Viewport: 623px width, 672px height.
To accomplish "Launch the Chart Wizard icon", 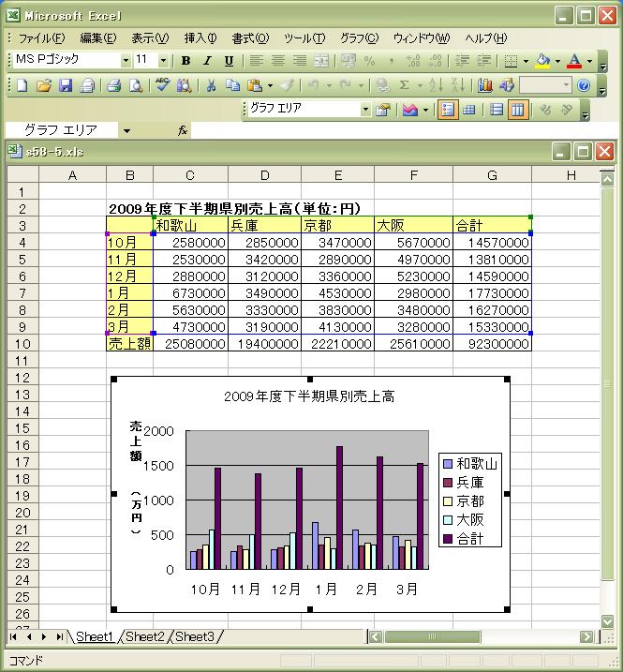I will pyautogui.click(x=484, y=85).
